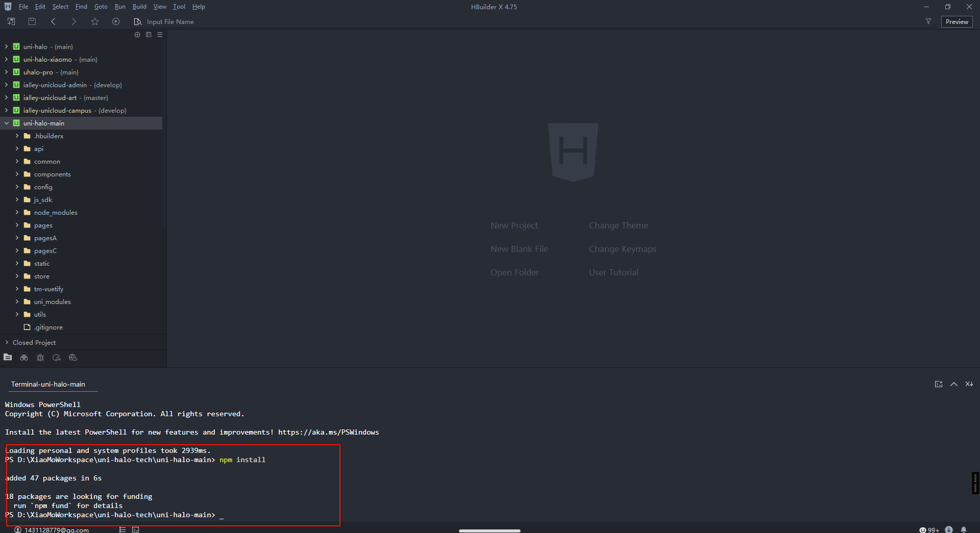Click the New Blank File link

click(519, 249)
